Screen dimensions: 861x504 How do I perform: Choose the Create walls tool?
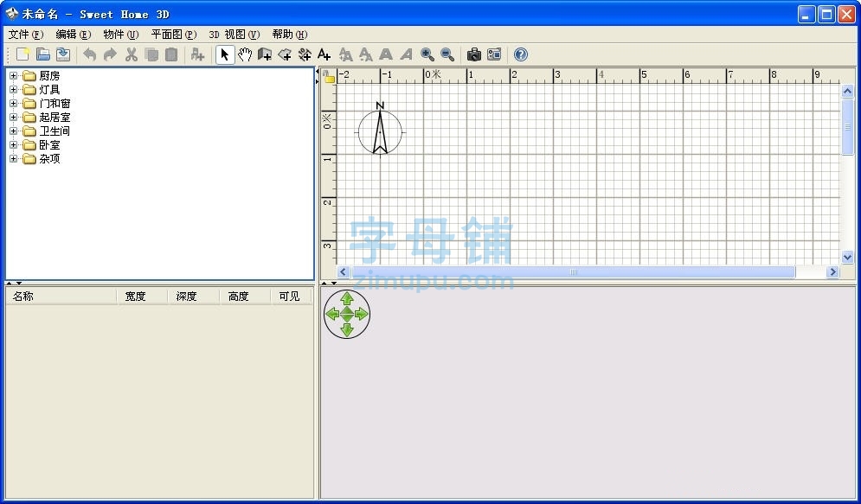click(x=265, y=54)
